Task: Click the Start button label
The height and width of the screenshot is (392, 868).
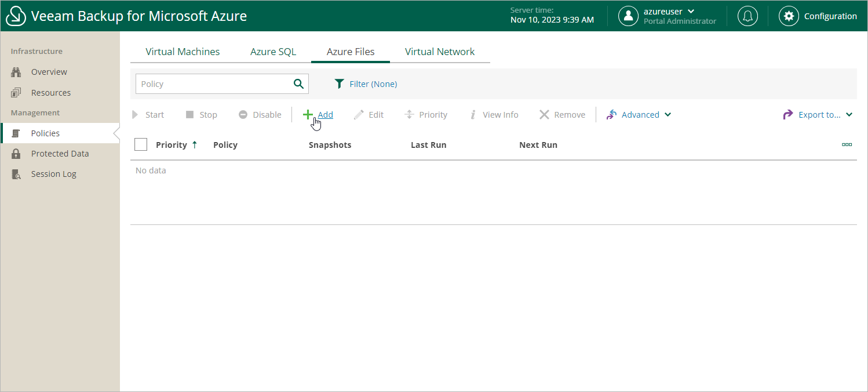Action: 155,115
